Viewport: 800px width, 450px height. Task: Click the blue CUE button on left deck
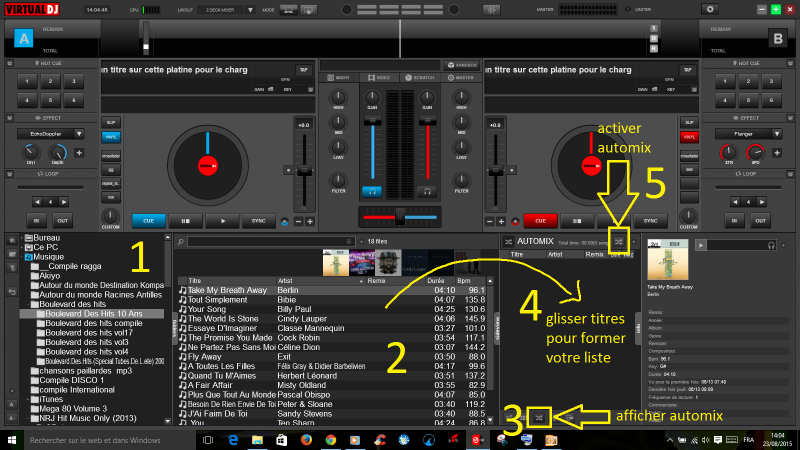pos(148,221)
